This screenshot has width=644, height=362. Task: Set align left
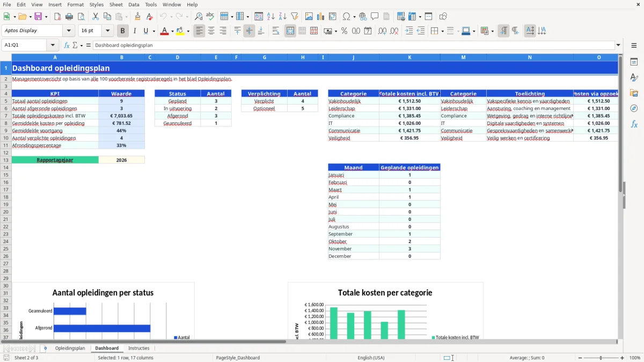pyautogui.click(x=199, y=31)
